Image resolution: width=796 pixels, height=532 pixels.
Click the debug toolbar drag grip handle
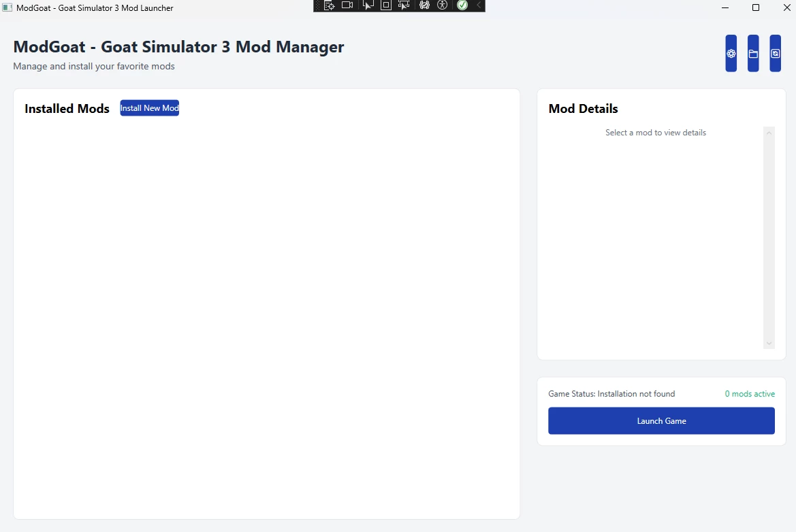pyautogui.click(x=318, y=5)
